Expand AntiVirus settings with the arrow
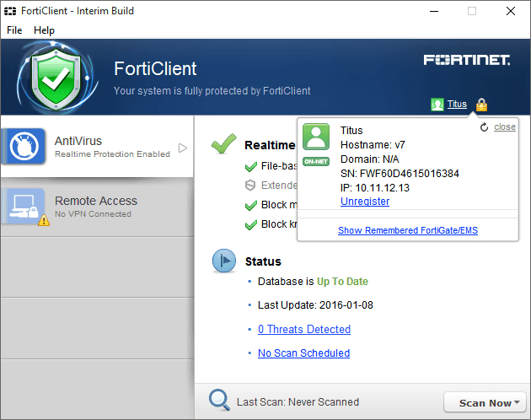Screen dimensions: 531x420 click(183, 148)
